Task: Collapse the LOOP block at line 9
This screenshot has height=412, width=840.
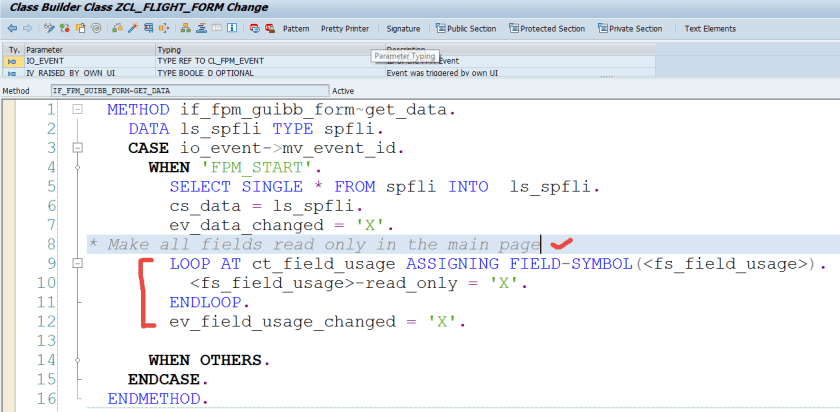Action: [77, 263]
